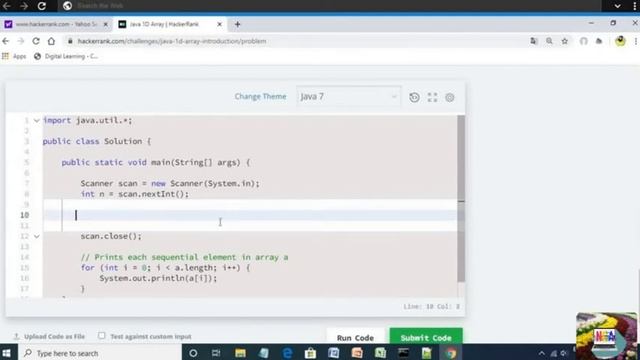Click 'int n = scan.nextInt();' line
Screen dimensions: 640x360
[135, 194]
